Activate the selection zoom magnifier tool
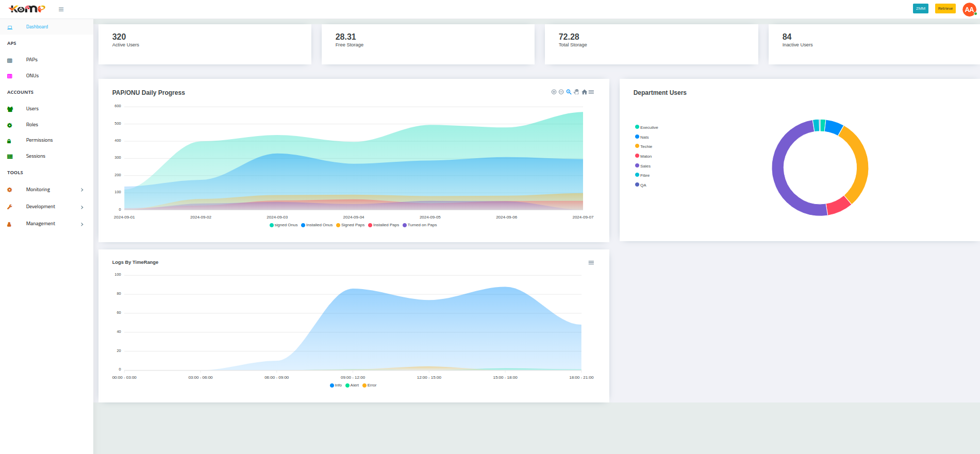The image size is (980, 454). (x=569, y=92)
